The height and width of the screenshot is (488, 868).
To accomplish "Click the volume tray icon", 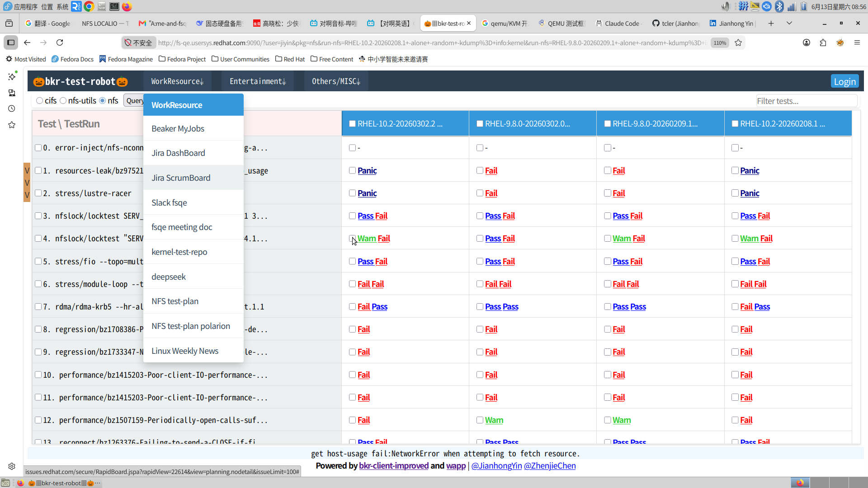I will coord(726,6).
